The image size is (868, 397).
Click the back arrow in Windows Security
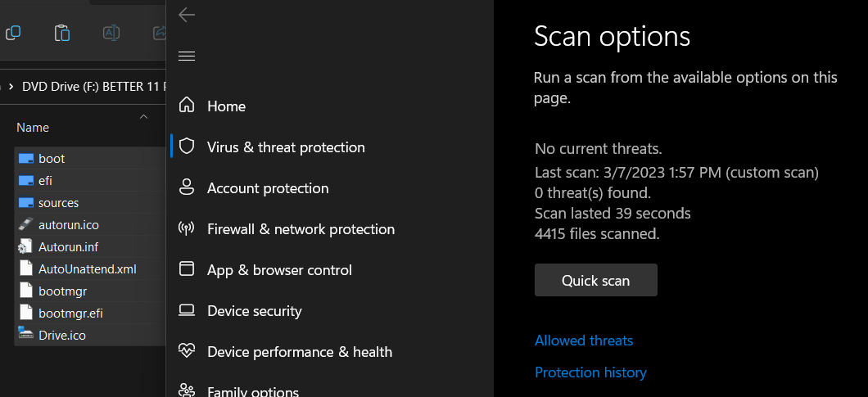(187, 15)
